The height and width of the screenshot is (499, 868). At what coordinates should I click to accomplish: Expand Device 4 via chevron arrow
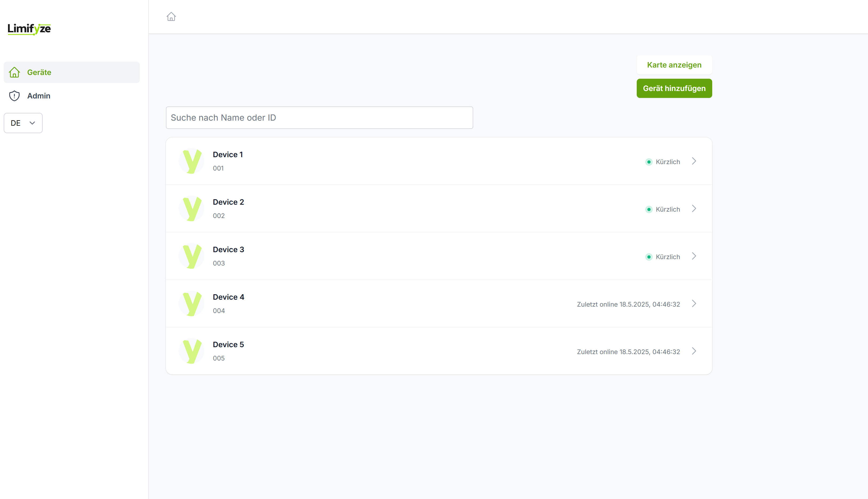click(x=694, y=304)
